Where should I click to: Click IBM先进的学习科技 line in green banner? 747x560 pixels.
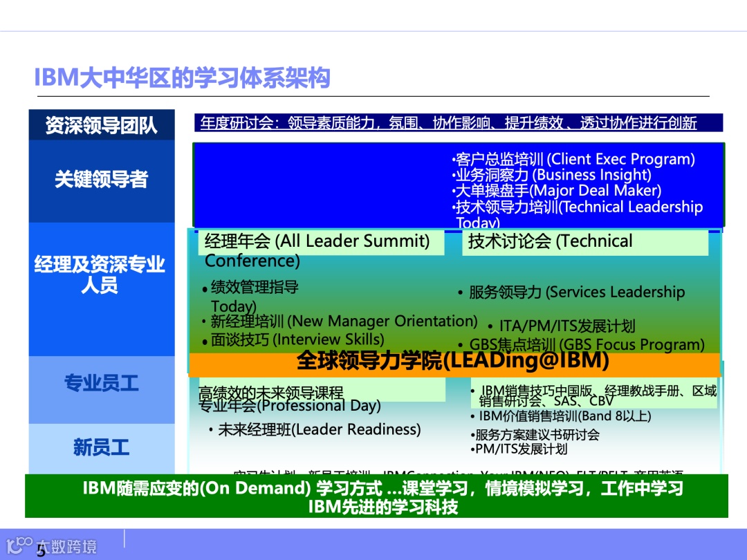(x=383, y=507)
